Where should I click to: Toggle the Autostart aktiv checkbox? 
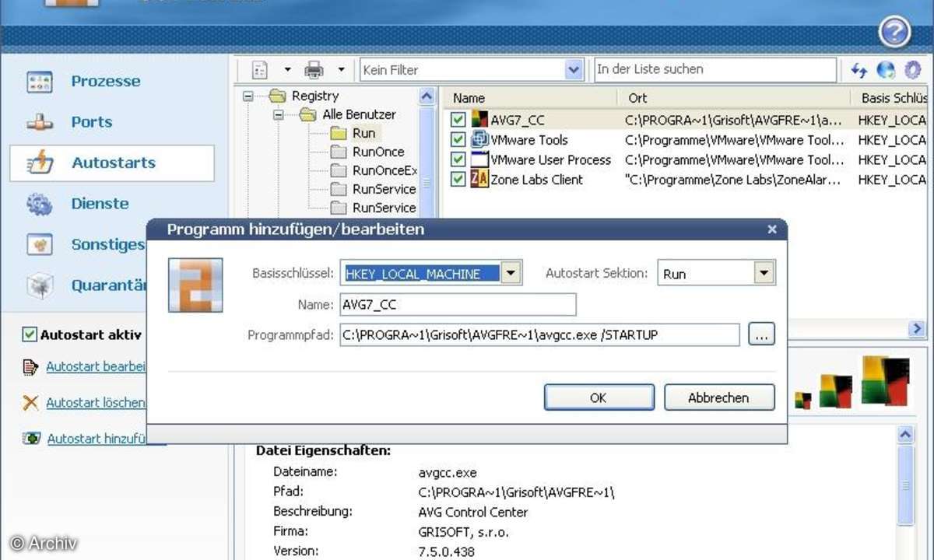click(x=30, y=334)
